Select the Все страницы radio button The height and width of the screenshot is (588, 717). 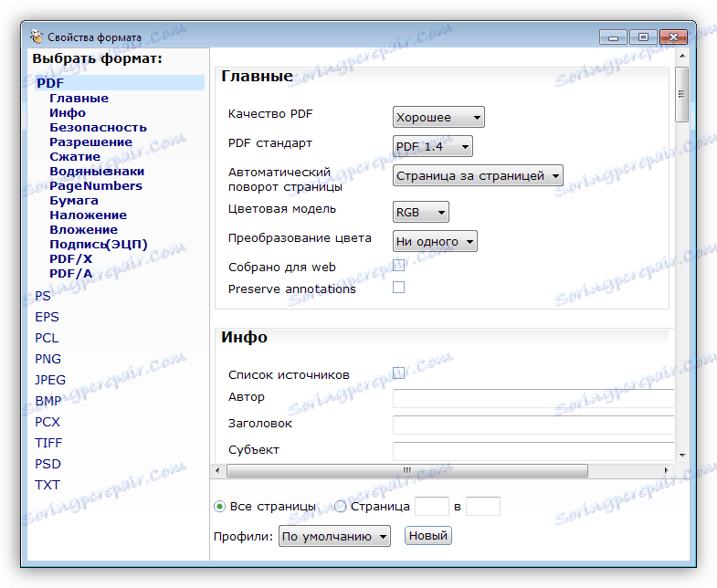click(x=220, y=507)
